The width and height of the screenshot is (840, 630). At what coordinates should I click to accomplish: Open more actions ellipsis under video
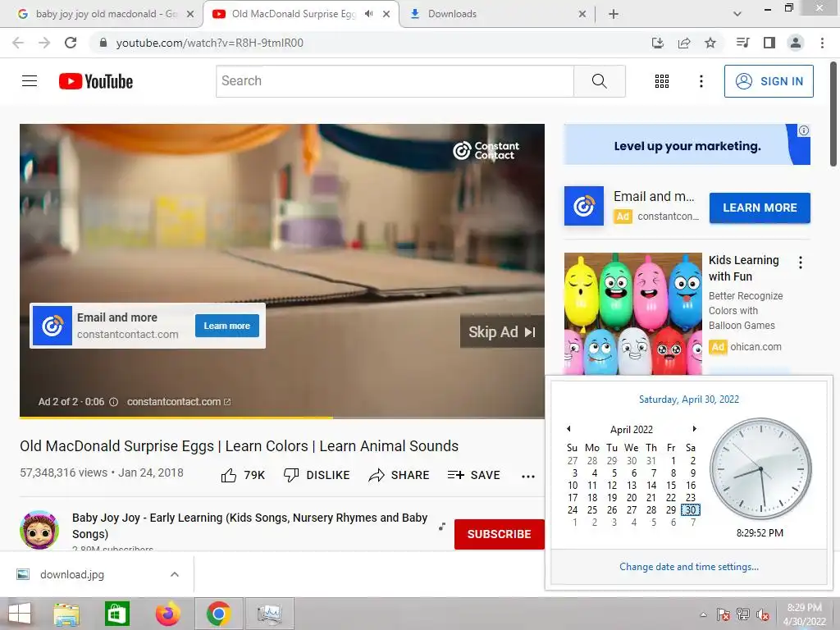click(x=528, y=476)
